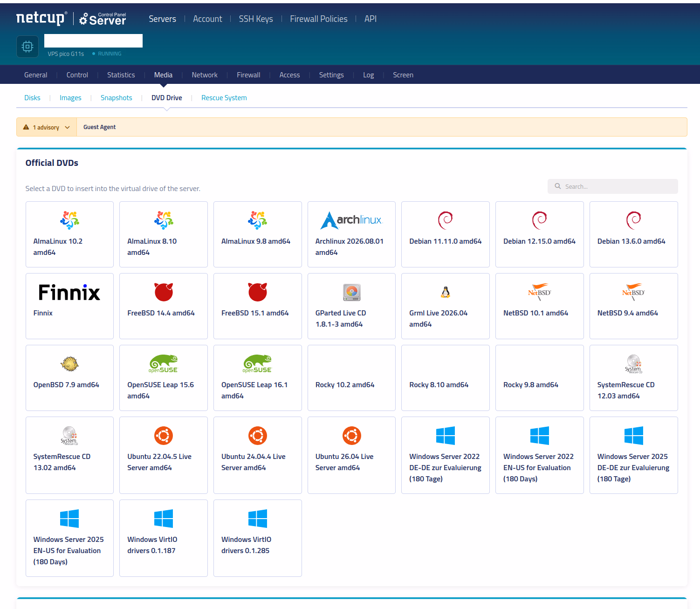The image size is (700, 609).
Task: Open the Network tab
Action: 205,75
